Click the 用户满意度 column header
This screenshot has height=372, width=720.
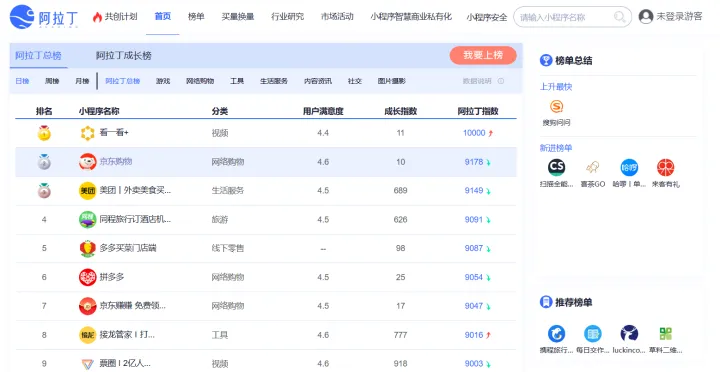click(x=323, y=111)
